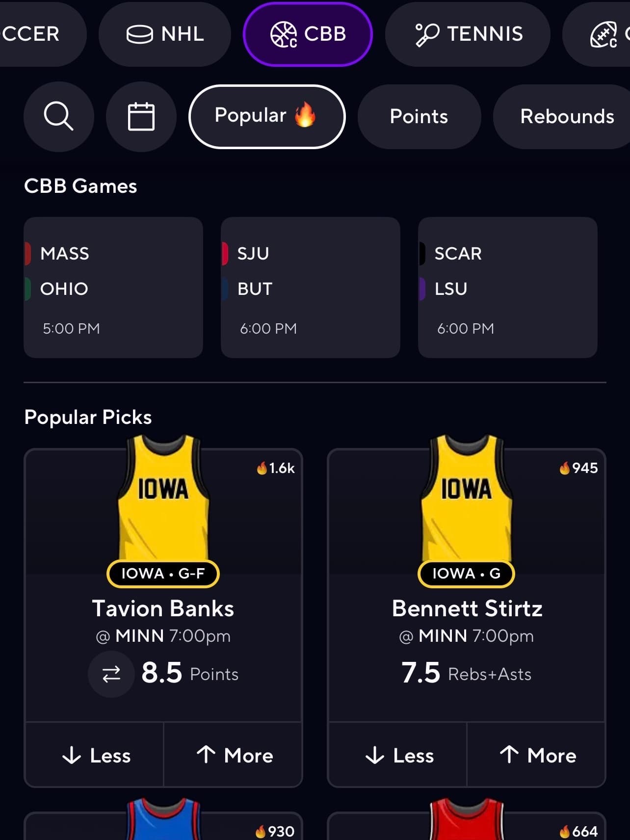
Task: Tap the 945 flame popularity badge
Action: tap(579, 468)
